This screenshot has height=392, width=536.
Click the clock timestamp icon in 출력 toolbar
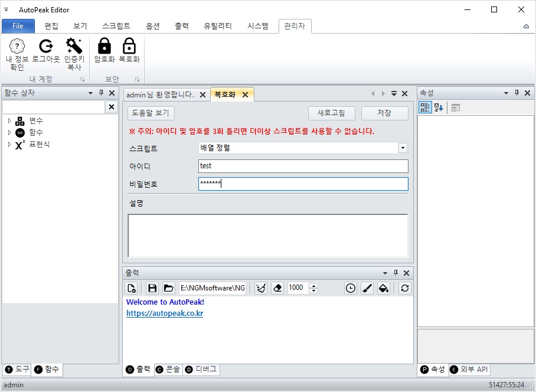point(351,288)
